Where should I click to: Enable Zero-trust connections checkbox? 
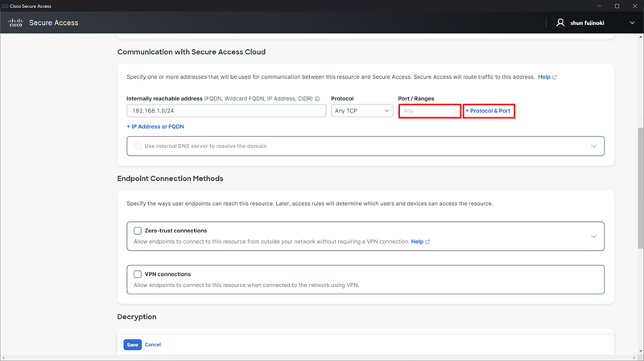(138, 231)
